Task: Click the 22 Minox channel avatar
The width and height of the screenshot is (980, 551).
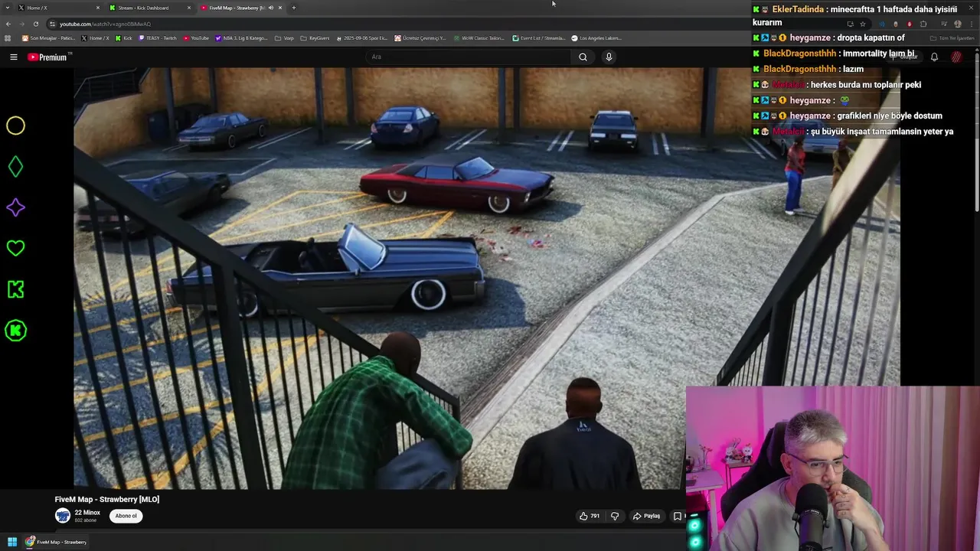Action: [63, 516]
